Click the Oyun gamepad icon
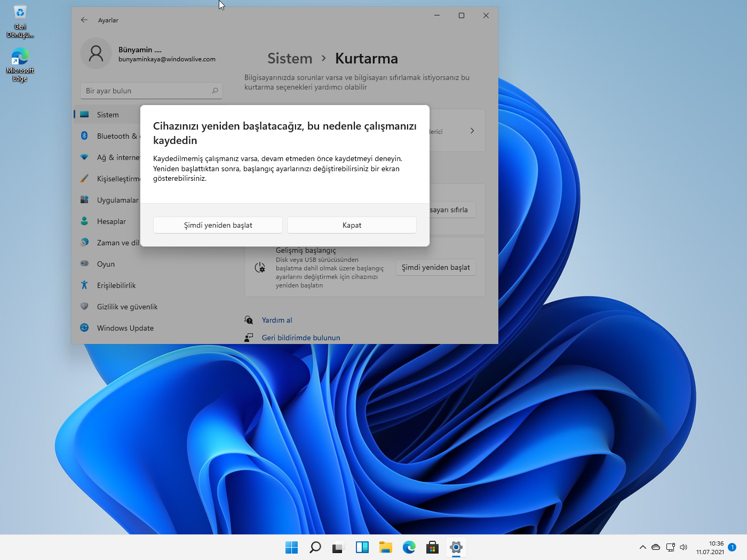Screen dimensions: 747x560 [x=84, y=263]
